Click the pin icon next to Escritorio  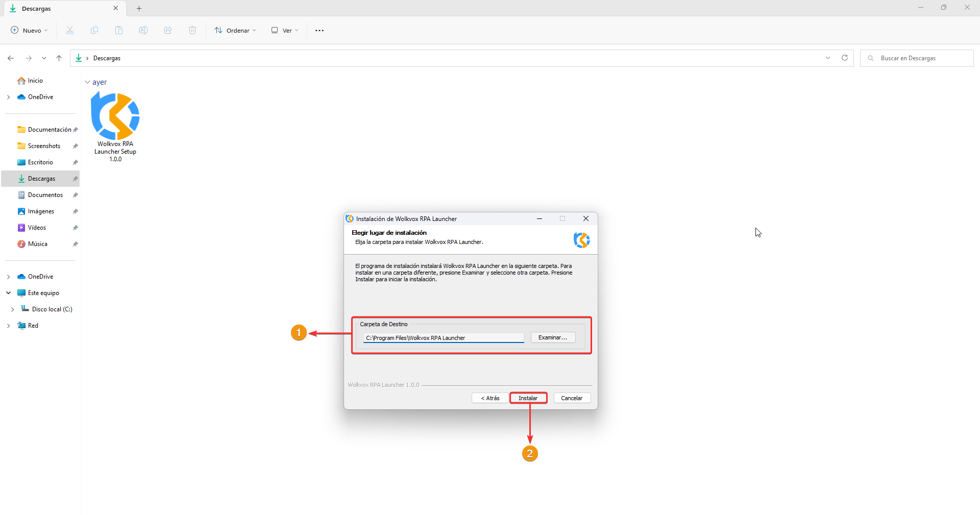click(x=76, y=162)
